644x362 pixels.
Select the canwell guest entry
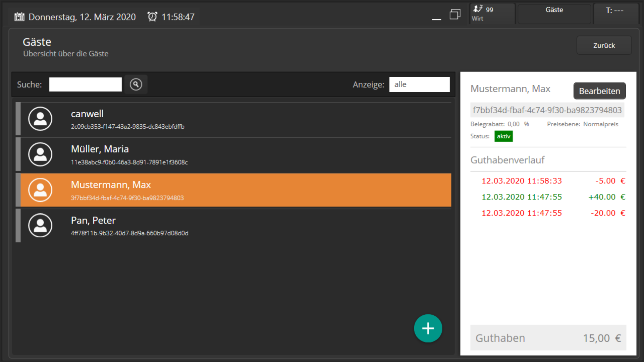[x=235, y=119]
